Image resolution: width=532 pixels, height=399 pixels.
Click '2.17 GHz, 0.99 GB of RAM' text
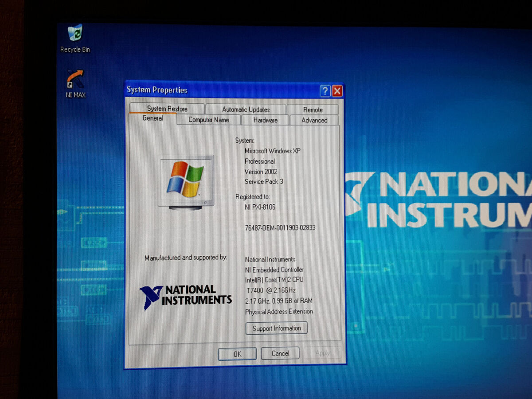click(279, 301)
